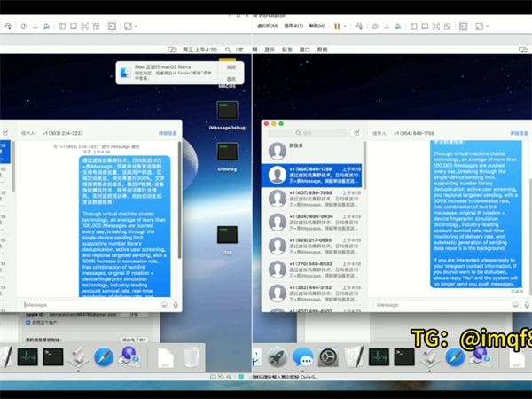
Task: Open Terminal in the left dock
Action: pos(53,356)
